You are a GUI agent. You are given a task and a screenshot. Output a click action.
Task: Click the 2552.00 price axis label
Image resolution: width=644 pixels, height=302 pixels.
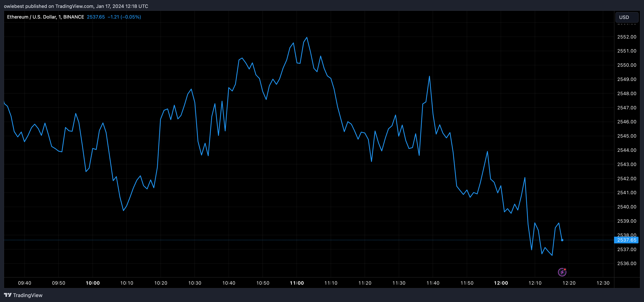[x=627, y=37]
